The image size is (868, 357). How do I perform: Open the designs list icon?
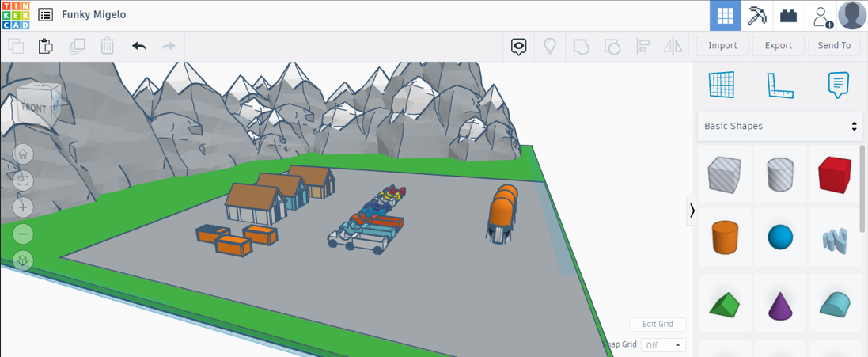[x=45, y=15]
